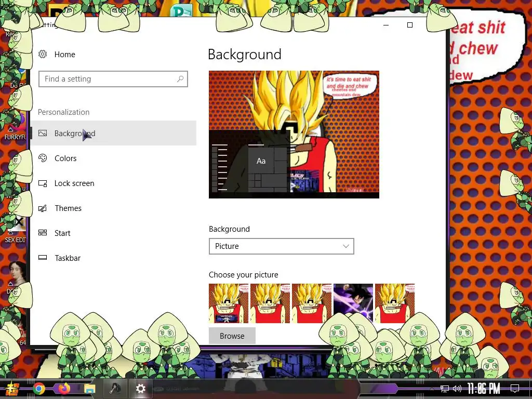Launch Firefox from the taskbar
532x399 pixels.
click(64, 389)
